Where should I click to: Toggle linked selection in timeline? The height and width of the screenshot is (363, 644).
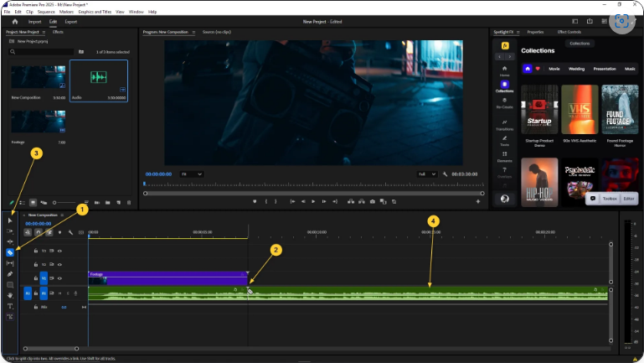coord(49,232)
